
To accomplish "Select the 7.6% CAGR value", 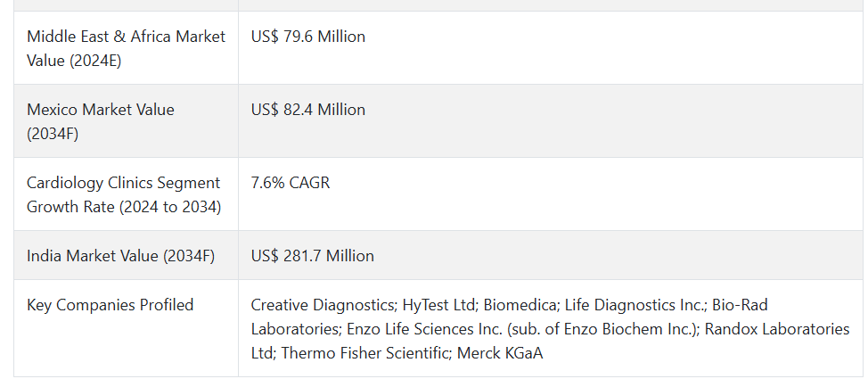I will point(290,183).
